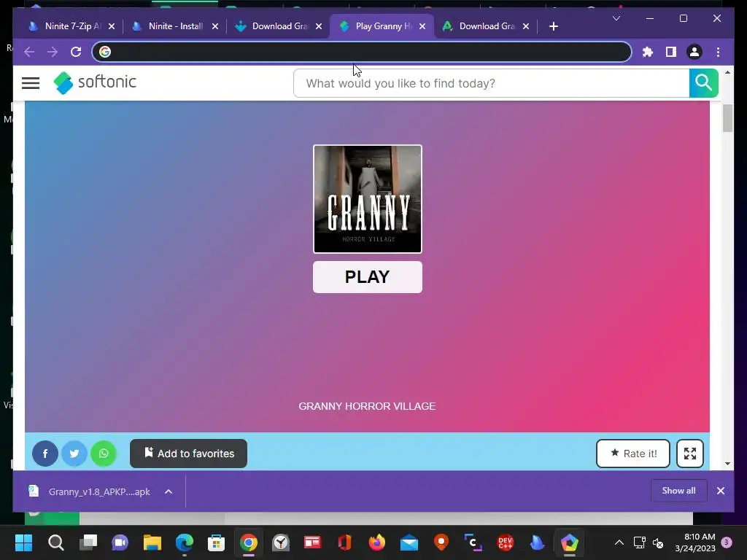Close the Ninite 7-Zip tab
The height and width of the screenshot is (560, 747).
click(x=112, y=26)
